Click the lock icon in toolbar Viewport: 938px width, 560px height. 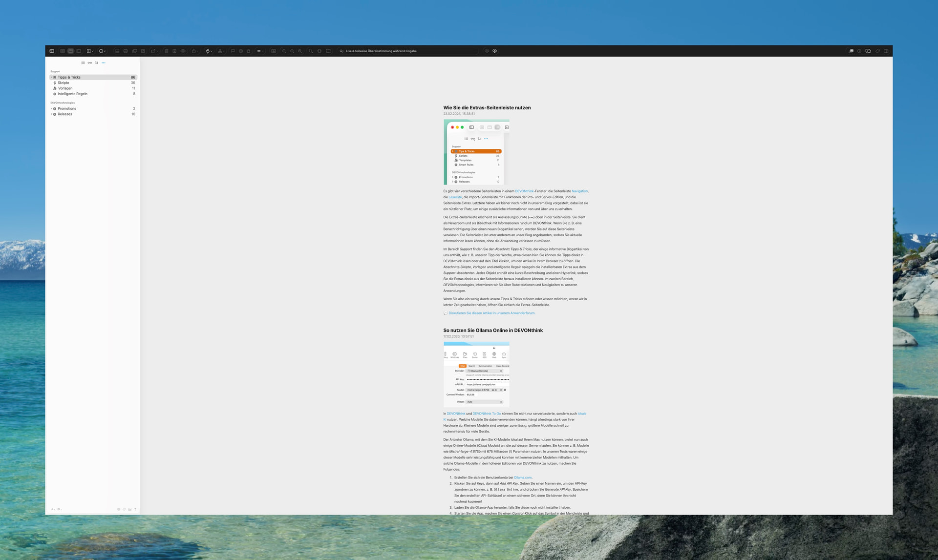point(248,51)
